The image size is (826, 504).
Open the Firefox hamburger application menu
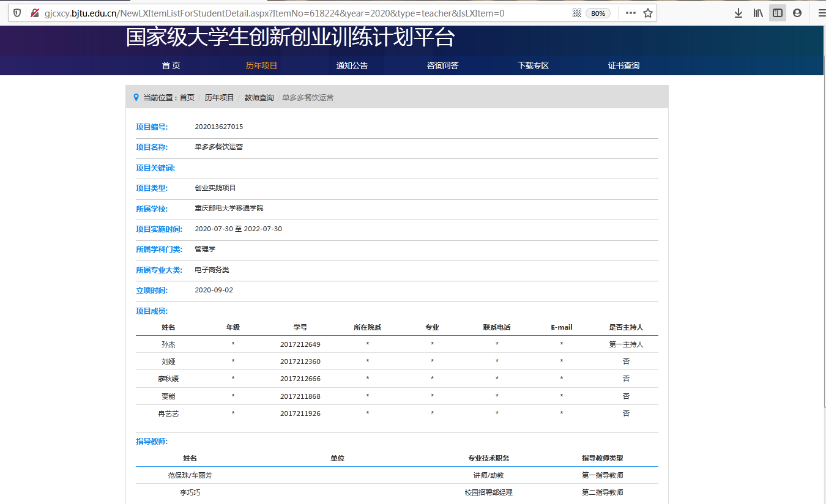(821, 13)
